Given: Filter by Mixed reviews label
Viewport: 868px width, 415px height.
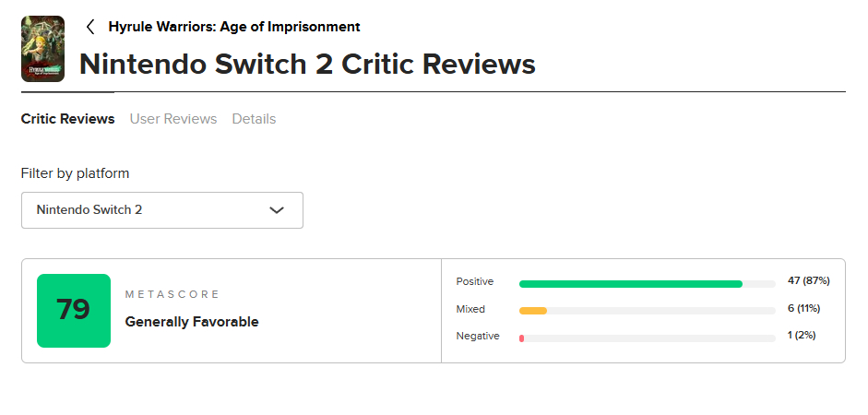Looking at the screenshot, I should [470, 309].
